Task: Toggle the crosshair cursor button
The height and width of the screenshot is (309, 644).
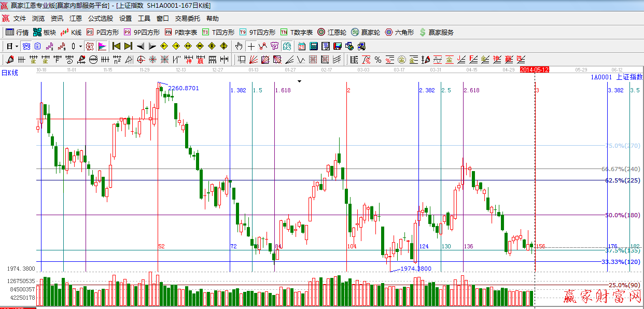Action: [x=251, y=46]
